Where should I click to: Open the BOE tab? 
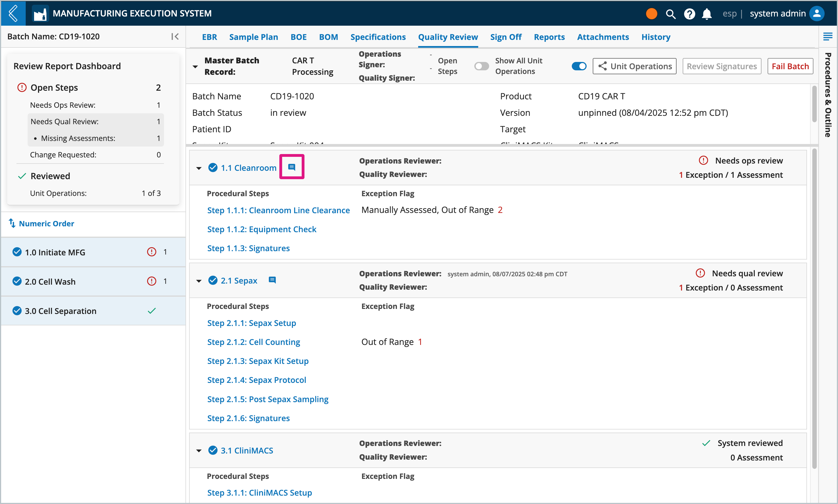[x=299, y=37]
